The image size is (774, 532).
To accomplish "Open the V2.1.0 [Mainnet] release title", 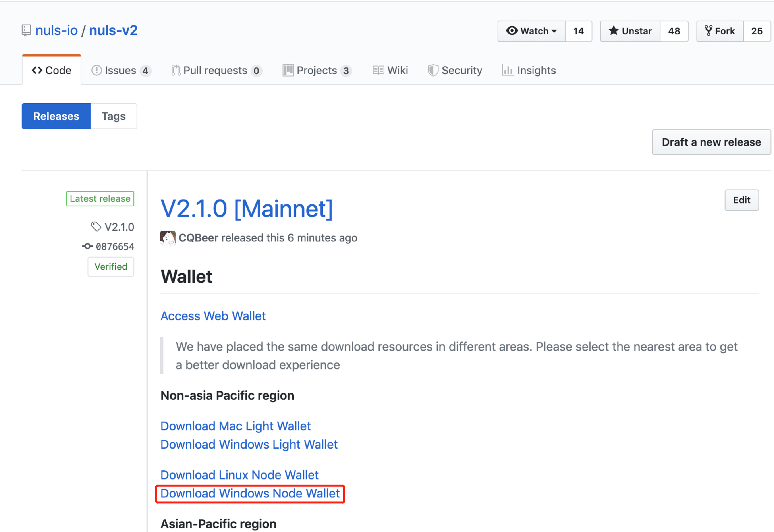I will pos(247,208).
